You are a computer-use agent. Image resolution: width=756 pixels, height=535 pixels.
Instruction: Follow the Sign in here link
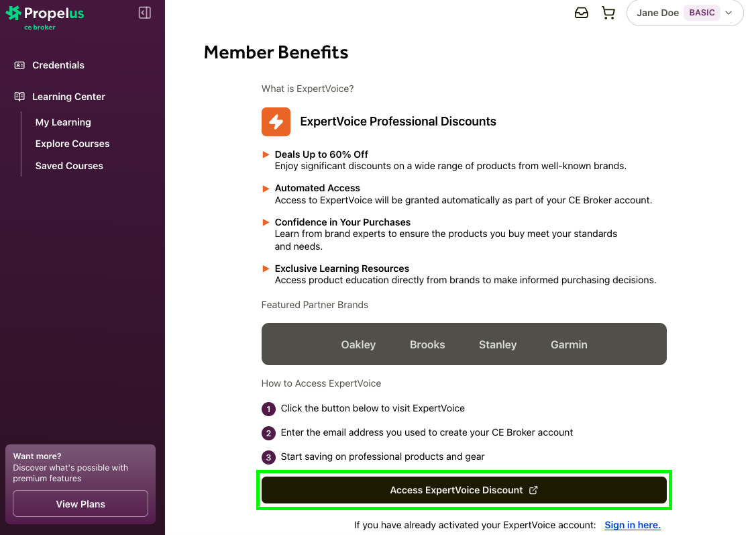[x=633, y=525]
